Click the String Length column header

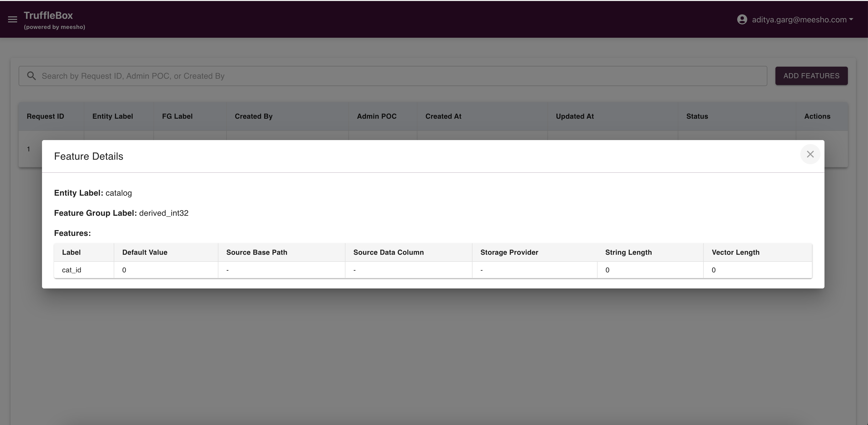coord(628,252)
